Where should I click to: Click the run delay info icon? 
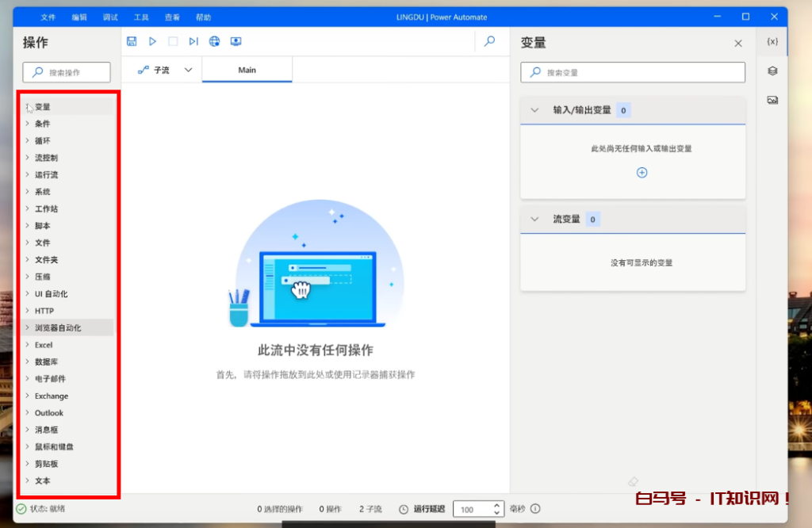click(x=535, y=509)
